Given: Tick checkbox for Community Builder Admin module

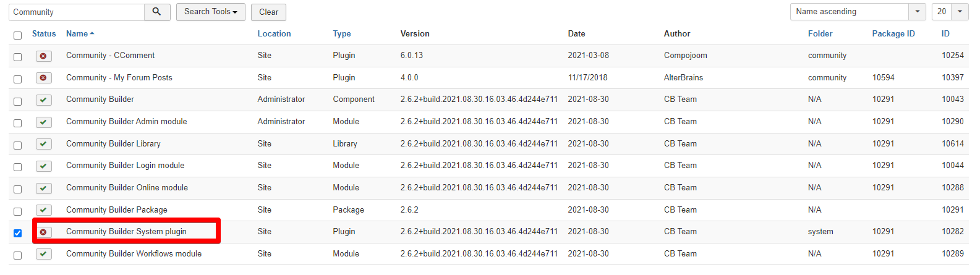Looking at the screenshot, I should 17,123.
